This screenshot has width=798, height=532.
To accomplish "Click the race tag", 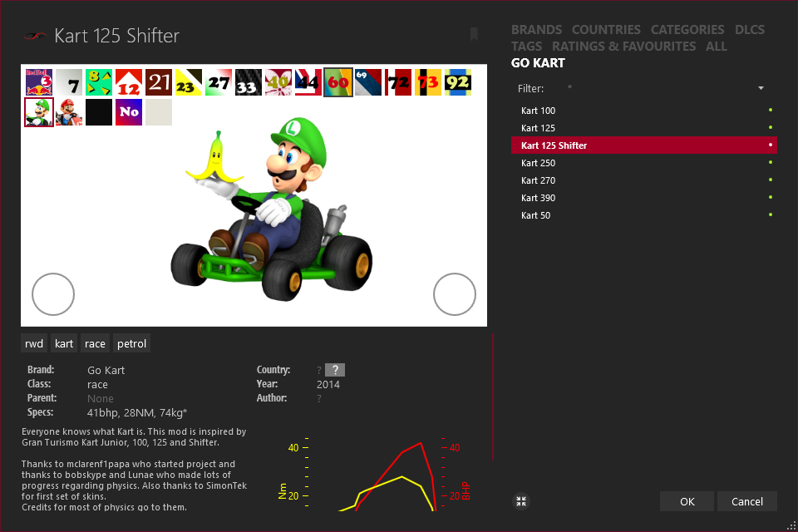I will pyautogui.click(x=95, y=343).
